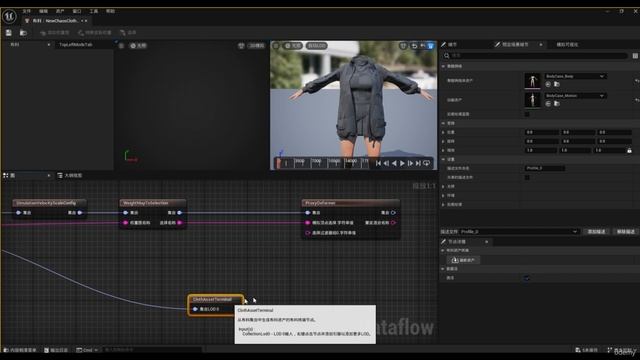Click the lit mode pill in 2D viewport
This screenshot has width=640, height=360.
click(x=138, y=46)
